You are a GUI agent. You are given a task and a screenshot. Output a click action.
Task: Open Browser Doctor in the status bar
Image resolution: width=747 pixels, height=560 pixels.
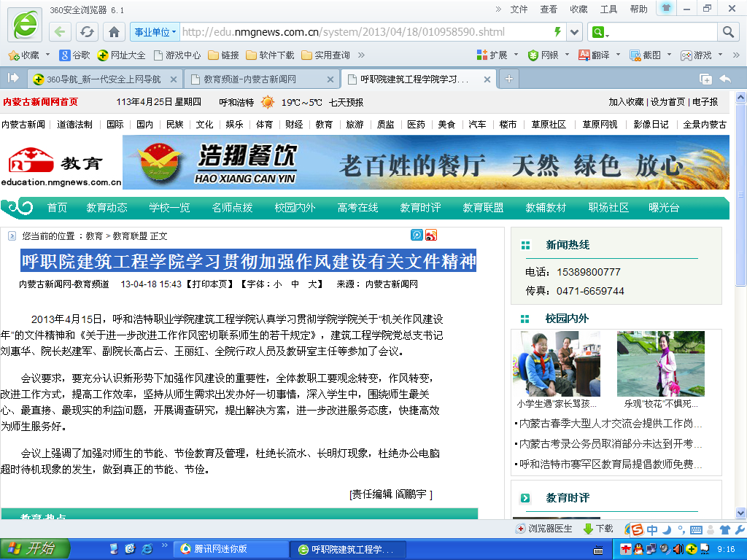tap(544, 529)
